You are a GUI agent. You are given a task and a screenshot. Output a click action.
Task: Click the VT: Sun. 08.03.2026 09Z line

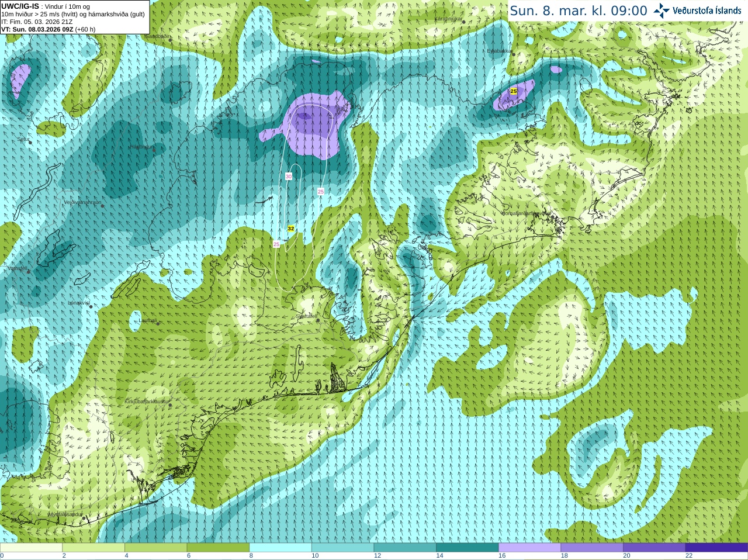(x=48, y=29)
